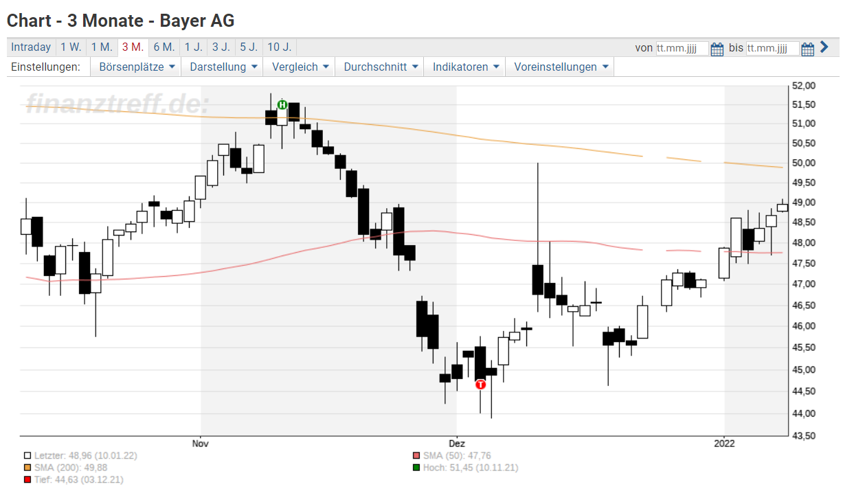Focus the 'bis' end date input field
Screen dimensions: 843x504
pos(773,49)
